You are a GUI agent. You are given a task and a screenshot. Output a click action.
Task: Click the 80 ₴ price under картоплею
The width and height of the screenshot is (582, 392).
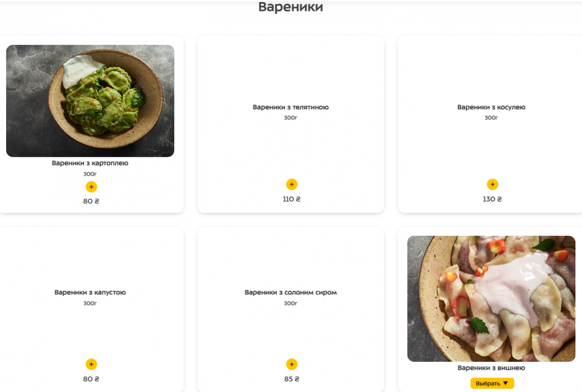point(91,201)
